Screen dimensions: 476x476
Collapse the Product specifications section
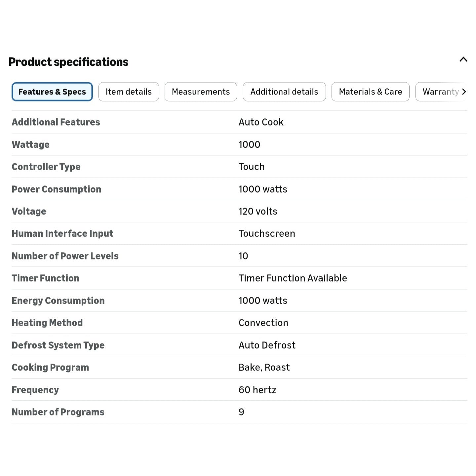pos(463,59)
